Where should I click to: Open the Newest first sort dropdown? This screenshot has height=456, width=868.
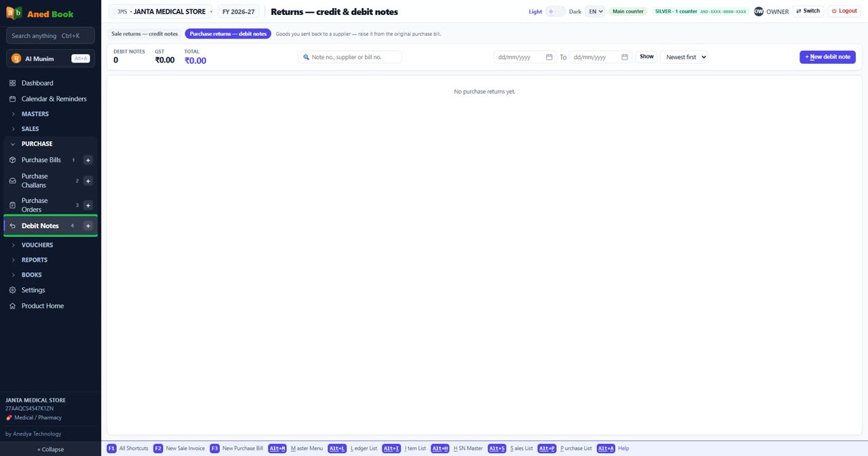click(x=684, y=57)
